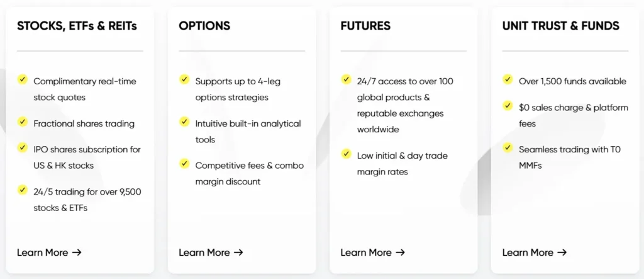Open Learn More under Stocks, ETFs & REITs
The image size is (644, 279).
pos(49,253)
